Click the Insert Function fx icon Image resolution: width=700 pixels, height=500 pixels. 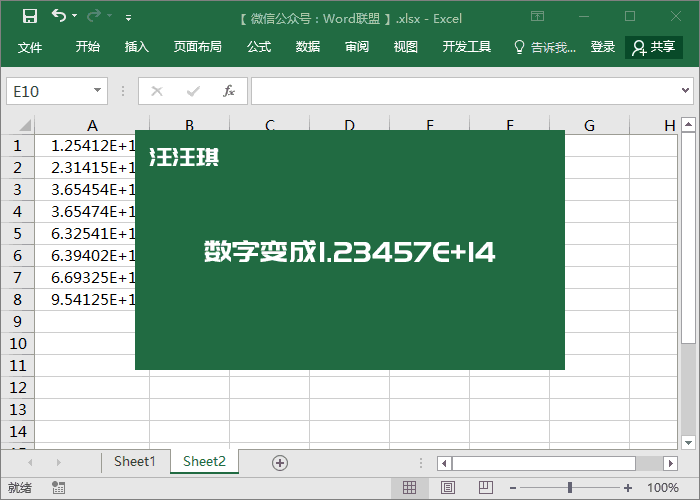(x=229, y=92)
